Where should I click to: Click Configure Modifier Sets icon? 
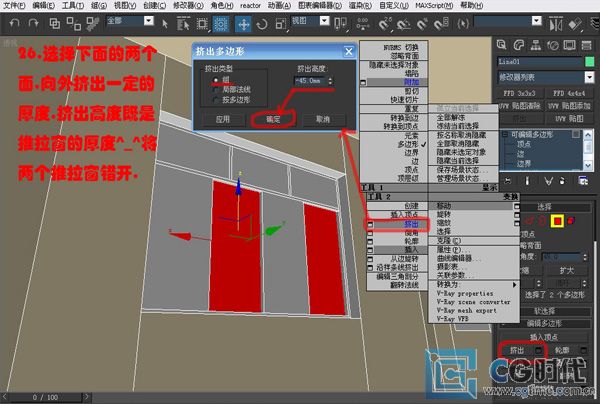pos(583,181)
